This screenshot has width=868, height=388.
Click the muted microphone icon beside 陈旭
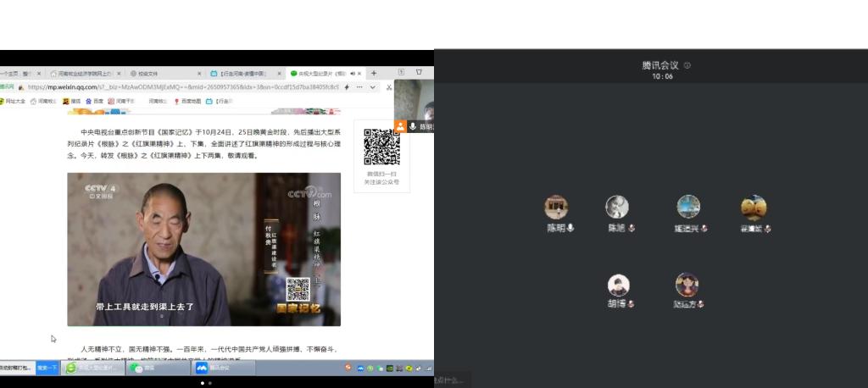(x=631, y=228)
